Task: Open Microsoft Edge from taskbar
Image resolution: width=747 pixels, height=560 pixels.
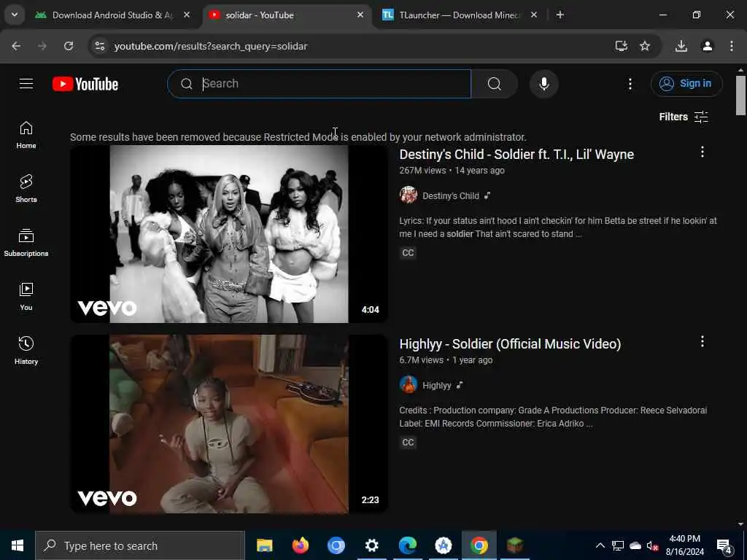Action: (x=407, y=545)
